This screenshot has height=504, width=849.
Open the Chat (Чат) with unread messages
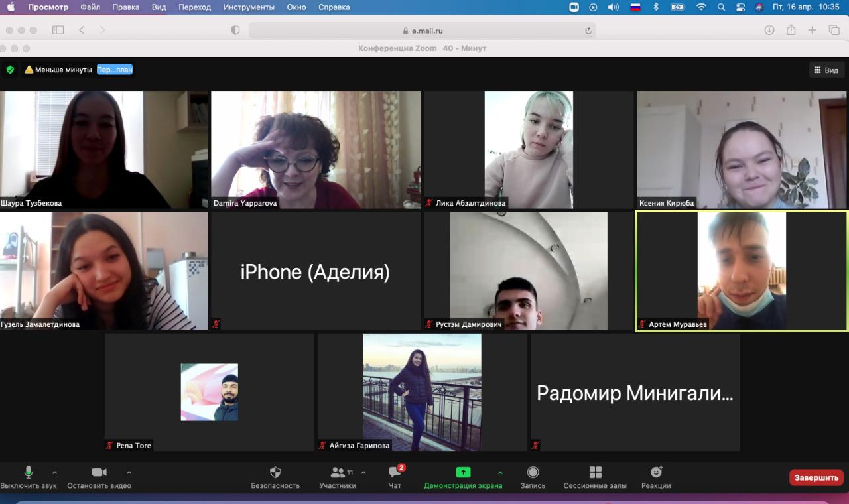pos(395,473)
